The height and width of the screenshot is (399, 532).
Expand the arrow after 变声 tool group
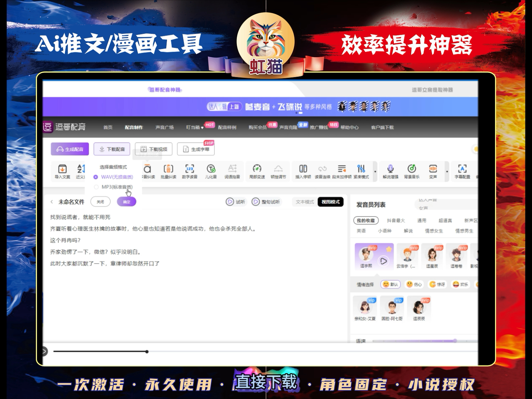[447, 172]
